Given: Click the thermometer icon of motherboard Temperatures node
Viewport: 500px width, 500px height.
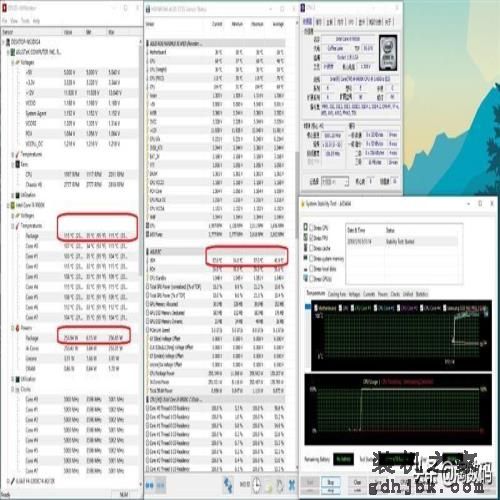Looking at the screenshot, I should click(18, 154).
